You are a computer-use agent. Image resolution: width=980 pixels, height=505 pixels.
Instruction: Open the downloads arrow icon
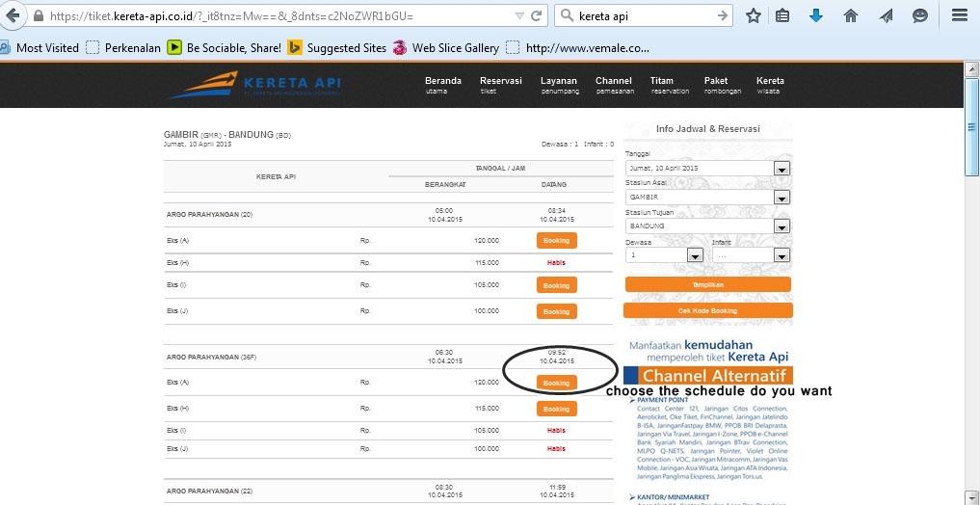point(815,16)
